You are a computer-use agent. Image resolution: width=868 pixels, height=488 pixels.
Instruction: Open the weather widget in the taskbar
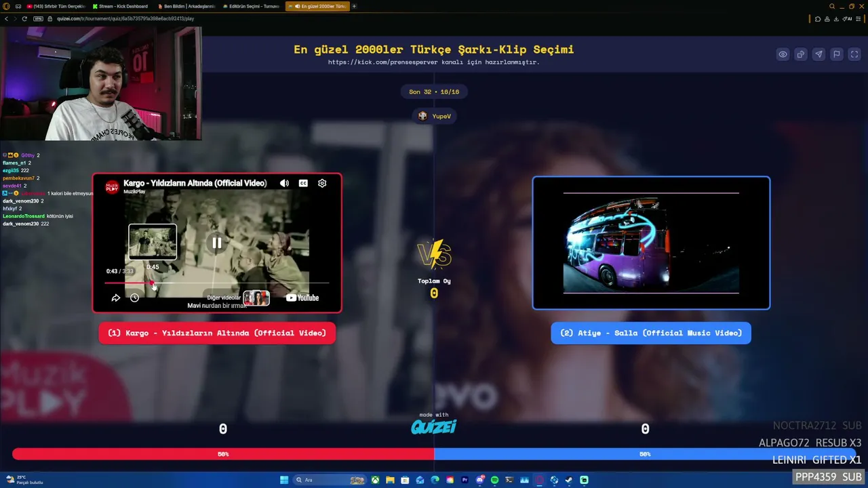click(24, 480)
